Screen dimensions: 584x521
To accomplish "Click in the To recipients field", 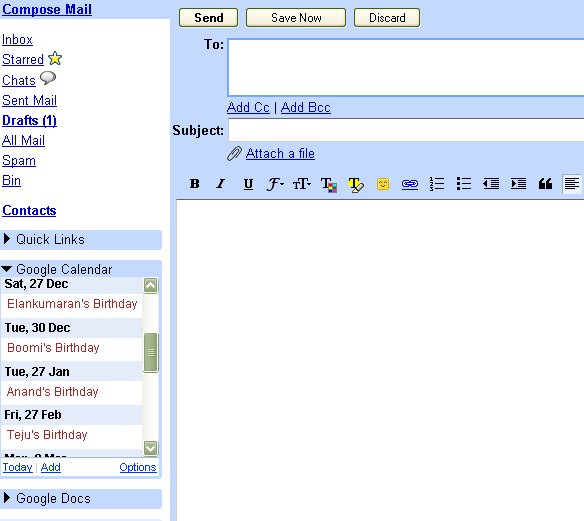I will tap(406, 67).
